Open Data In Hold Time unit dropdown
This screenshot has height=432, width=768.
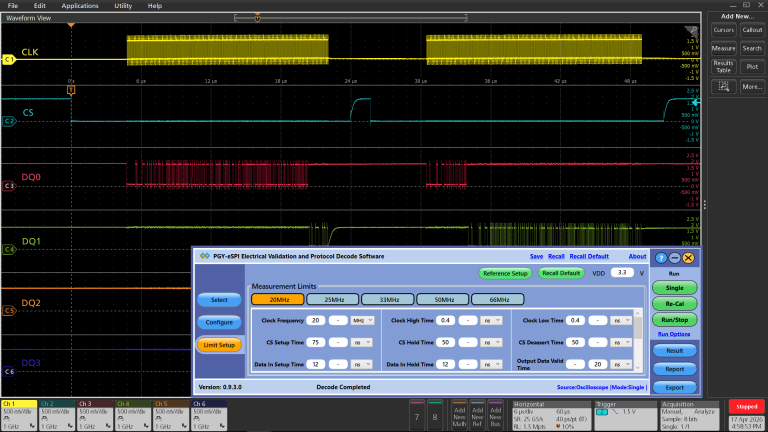(x=491, y=364)
